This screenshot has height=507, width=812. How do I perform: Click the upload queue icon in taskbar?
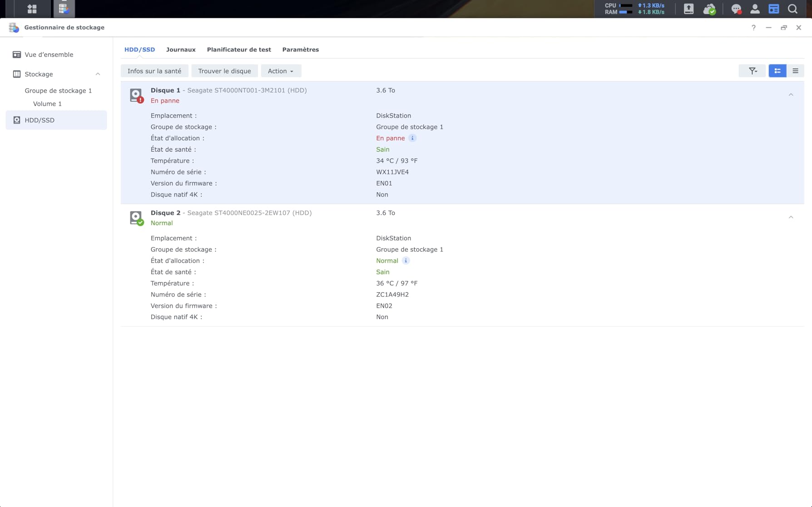point(688,9)
